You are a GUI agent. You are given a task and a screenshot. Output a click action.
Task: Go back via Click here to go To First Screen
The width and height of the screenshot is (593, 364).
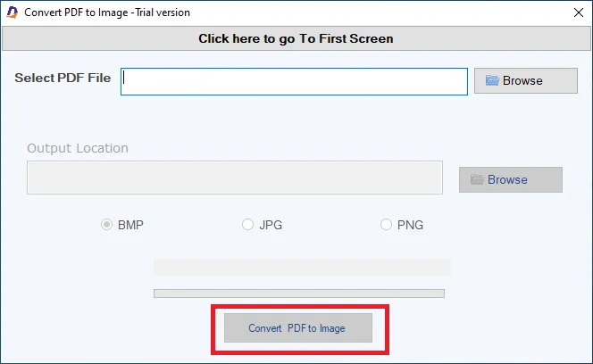[296, 38]
